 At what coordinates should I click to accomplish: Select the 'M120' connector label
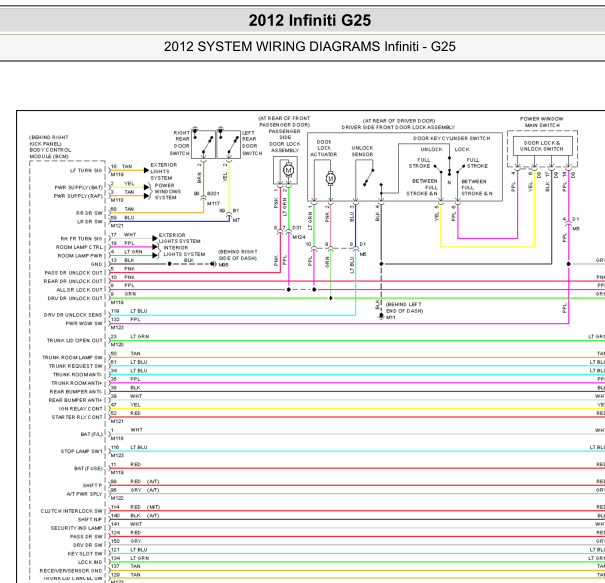(117, 345)
